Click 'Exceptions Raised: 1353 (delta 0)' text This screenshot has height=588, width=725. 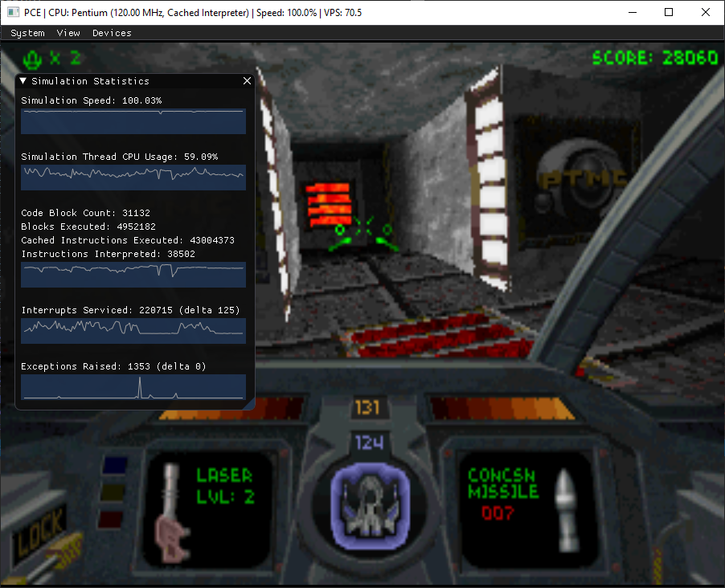click(114, 366)
